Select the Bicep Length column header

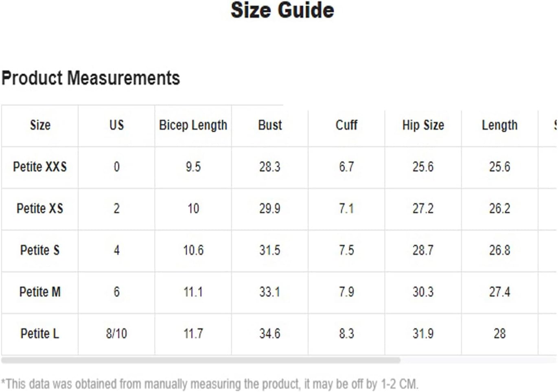(193, 125)
